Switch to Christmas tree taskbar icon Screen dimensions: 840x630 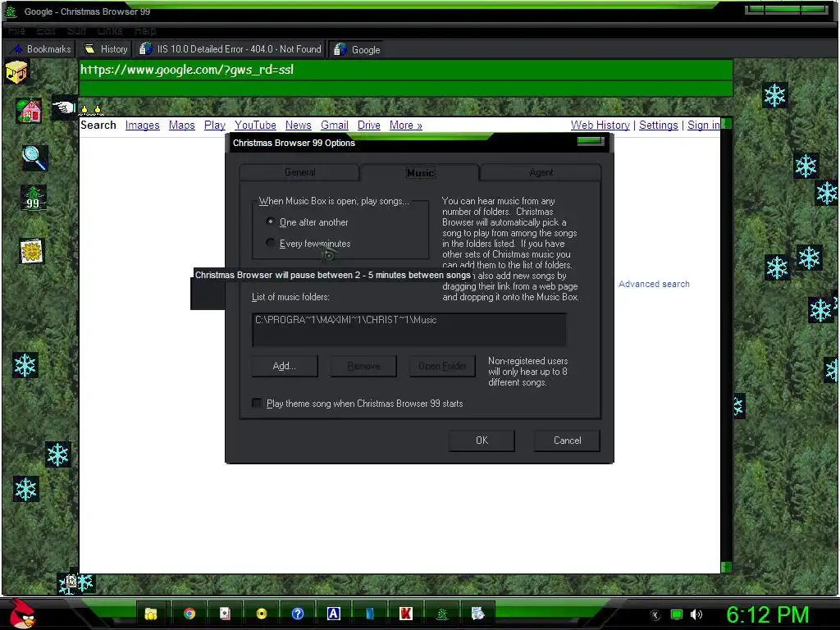(442, 614)
